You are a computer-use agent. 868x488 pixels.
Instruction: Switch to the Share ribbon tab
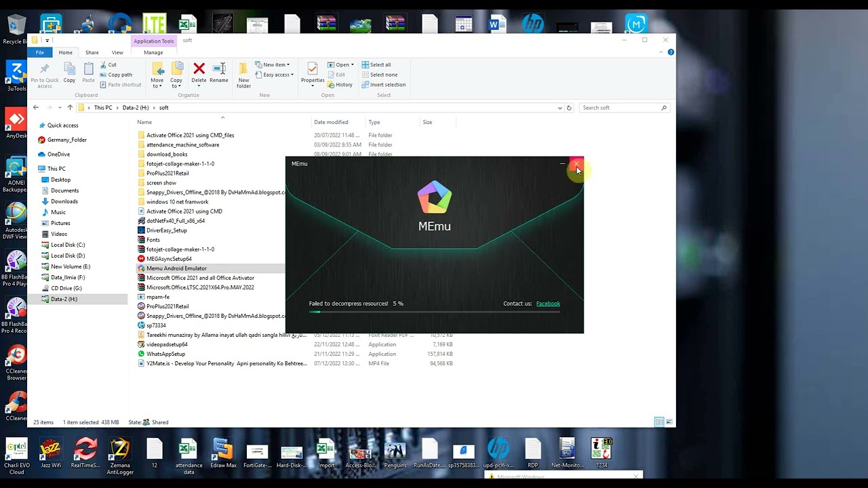[92, 52]
